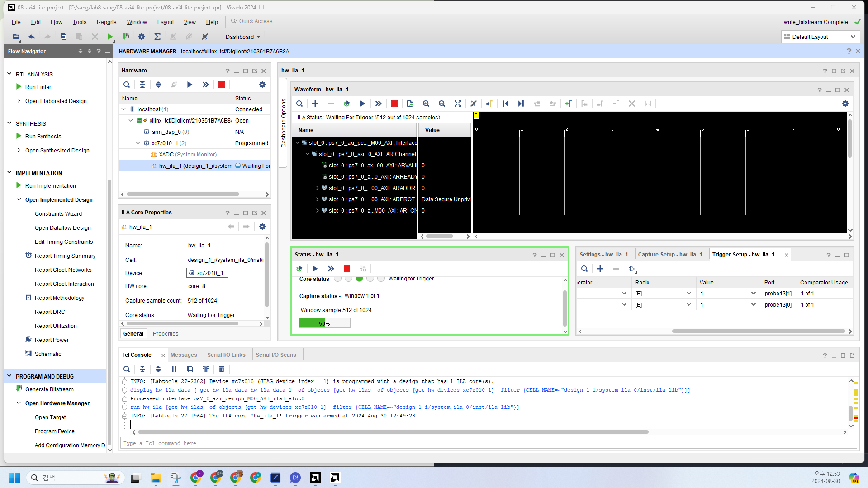868x488 pixels.
Task: Collapse RTL ANALYSIS section
Action: 9,74
